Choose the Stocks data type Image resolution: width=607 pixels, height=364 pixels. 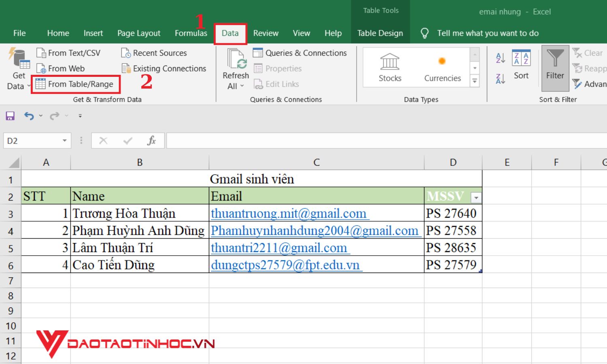pos(390,68)
